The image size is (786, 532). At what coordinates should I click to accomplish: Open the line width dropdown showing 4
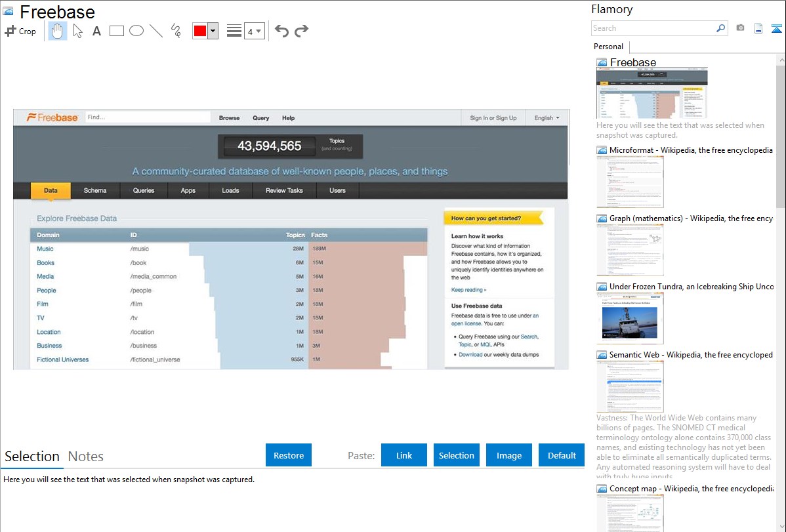[x=255, y=31]
